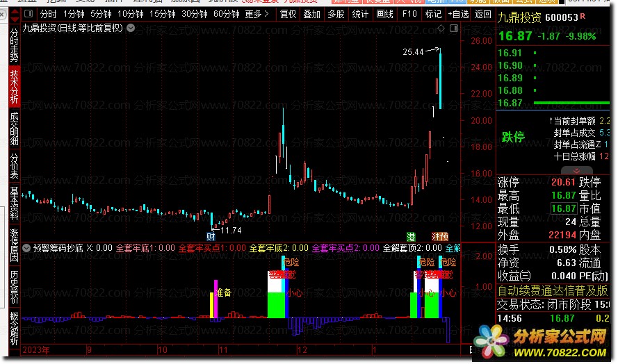Open the chart title dropdown arrow
The image size is (618, 364).
click(131, 28)
